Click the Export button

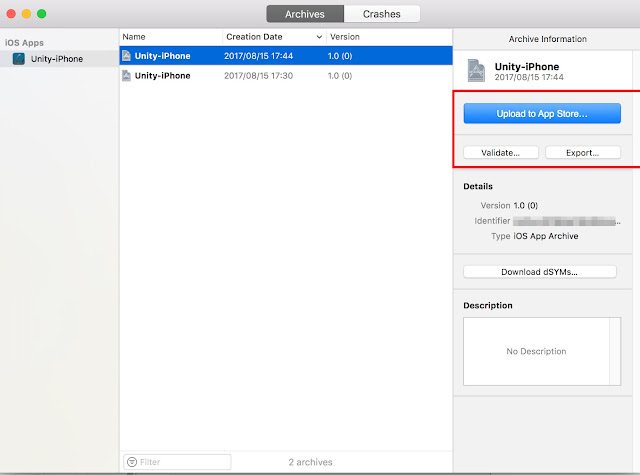[583, 153]
